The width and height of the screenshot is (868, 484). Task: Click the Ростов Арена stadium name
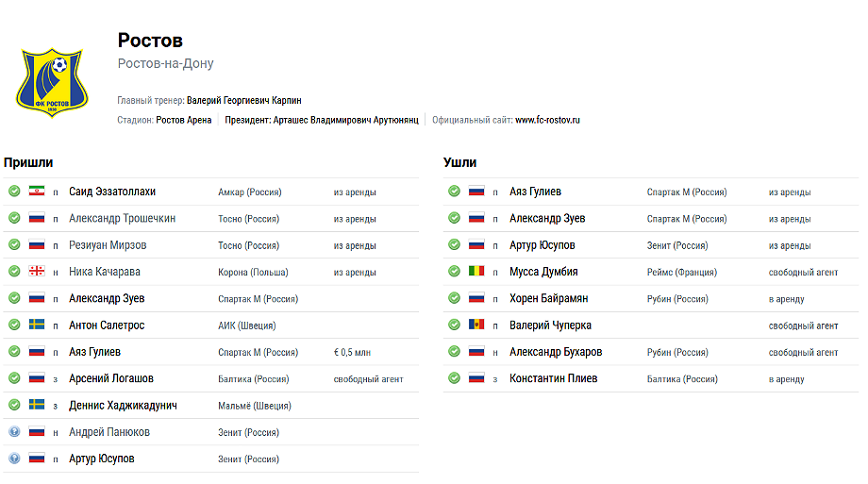tap(184, 120)
